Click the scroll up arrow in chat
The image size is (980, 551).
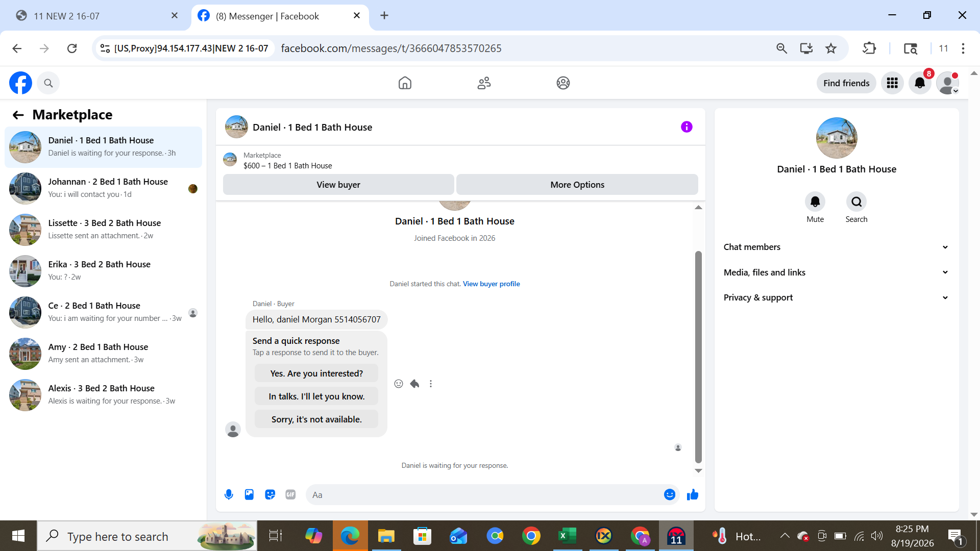698,207
